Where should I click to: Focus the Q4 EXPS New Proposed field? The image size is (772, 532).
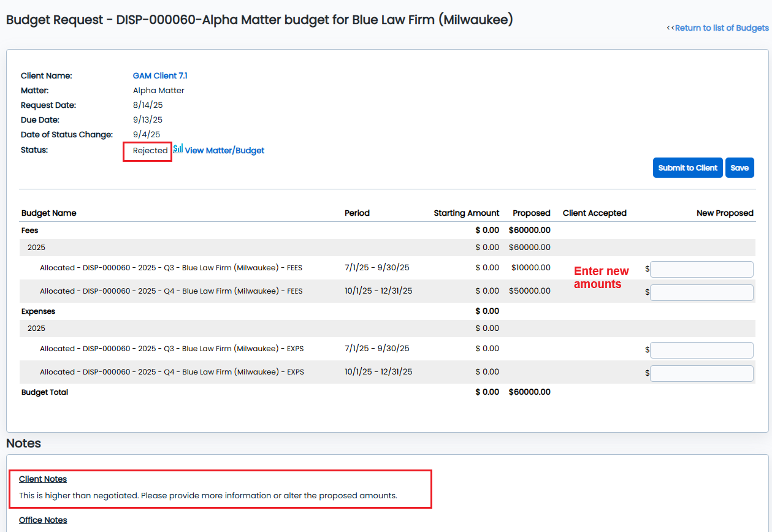coord(701,373)
